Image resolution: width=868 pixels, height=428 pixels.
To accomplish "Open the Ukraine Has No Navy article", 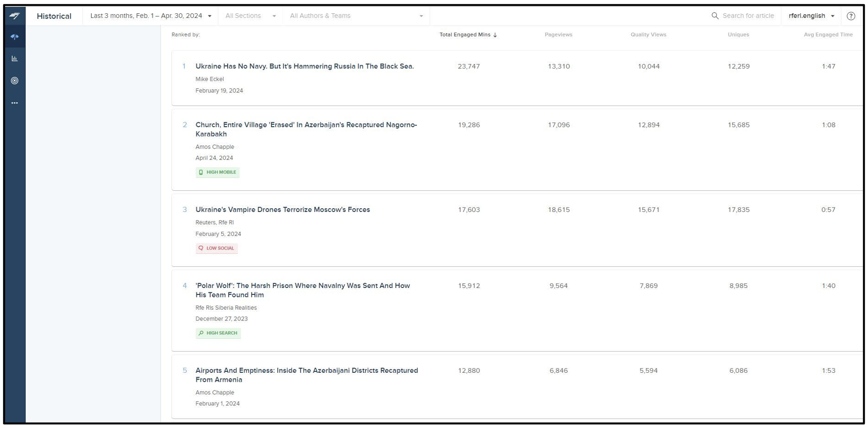I will click(304, 66).
